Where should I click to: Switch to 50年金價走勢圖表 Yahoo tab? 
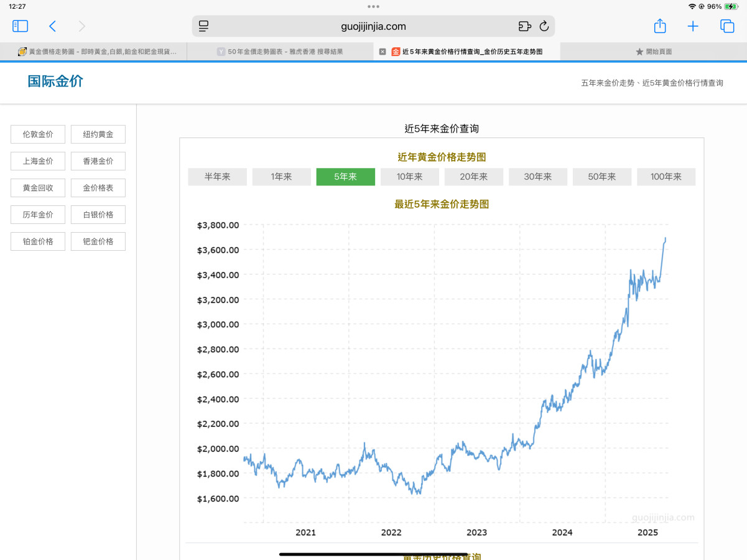[x=280, y=52]
